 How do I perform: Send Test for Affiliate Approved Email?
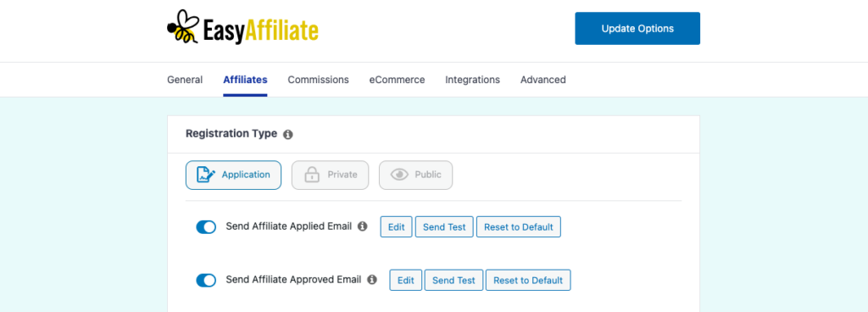tap(454, 280)
